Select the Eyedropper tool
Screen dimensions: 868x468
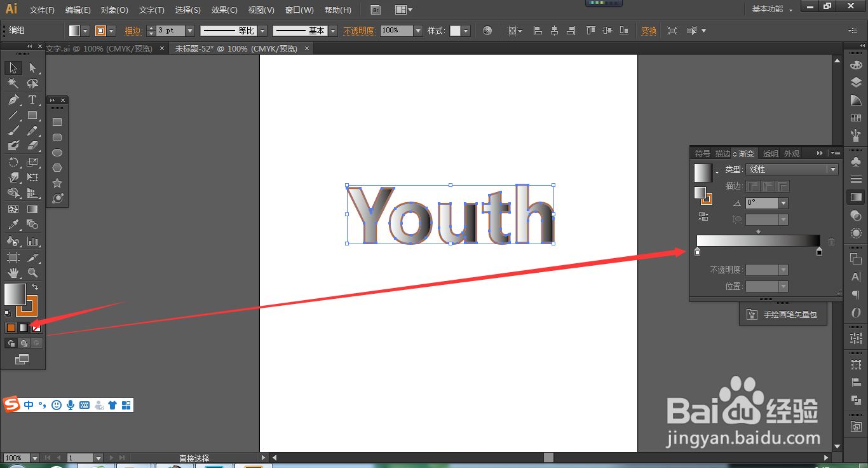[x=13, y=224]
